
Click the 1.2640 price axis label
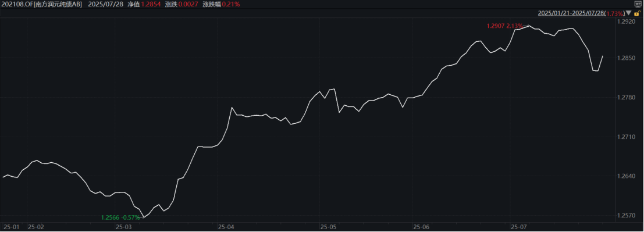[627, 176]
